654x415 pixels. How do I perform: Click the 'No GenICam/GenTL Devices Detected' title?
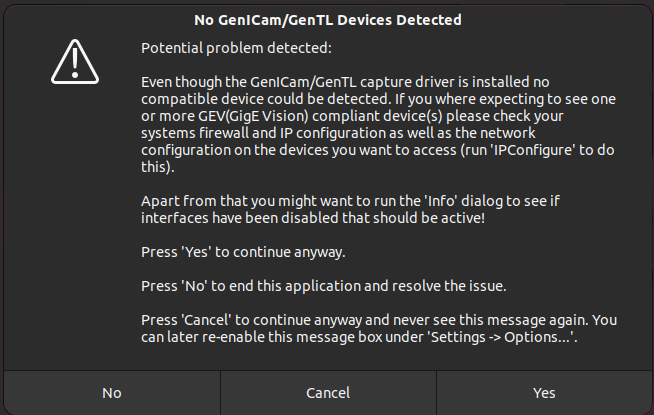coord(328,20)
